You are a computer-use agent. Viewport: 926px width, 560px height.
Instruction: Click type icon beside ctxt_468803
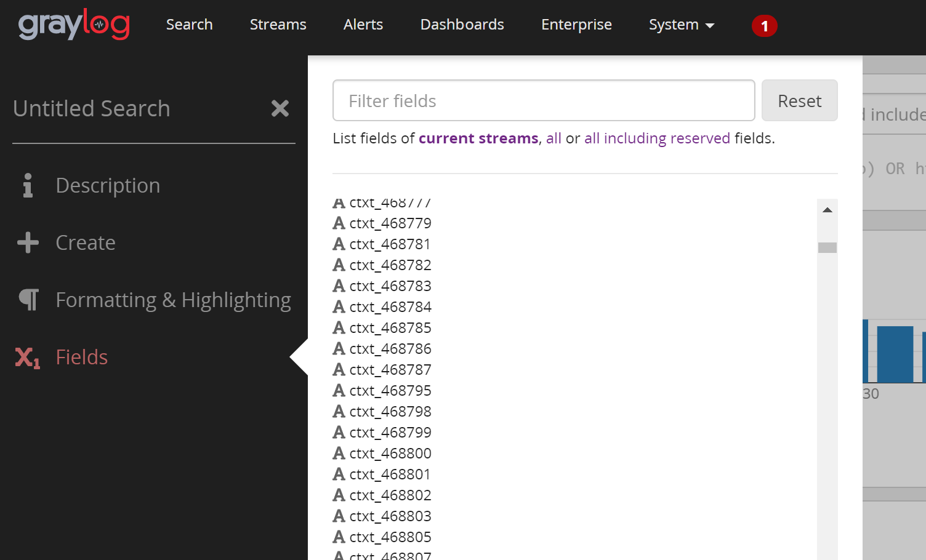pos(339,516)
